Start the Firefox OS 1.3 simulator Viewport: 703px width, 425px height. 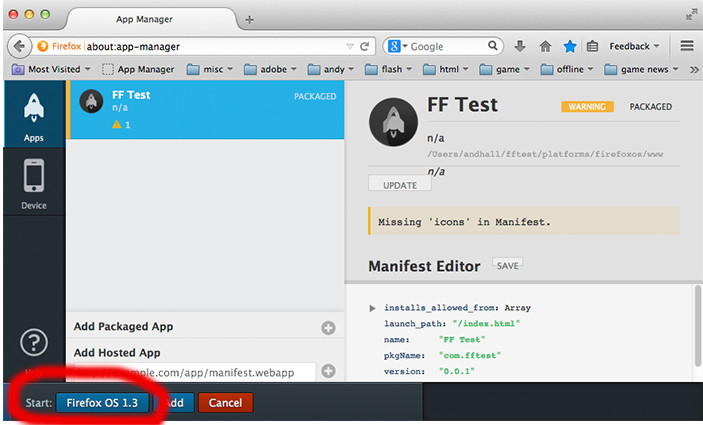[x=102, y=403]
